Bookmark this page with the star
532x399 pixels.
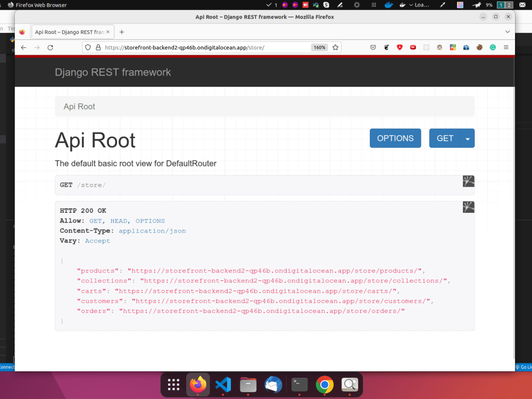(336, 47)
